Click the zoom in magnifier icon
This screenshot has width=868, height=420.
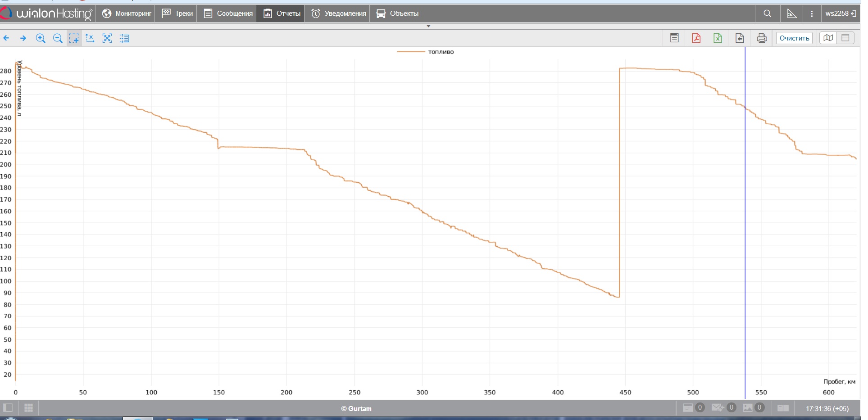pos(41,38)
